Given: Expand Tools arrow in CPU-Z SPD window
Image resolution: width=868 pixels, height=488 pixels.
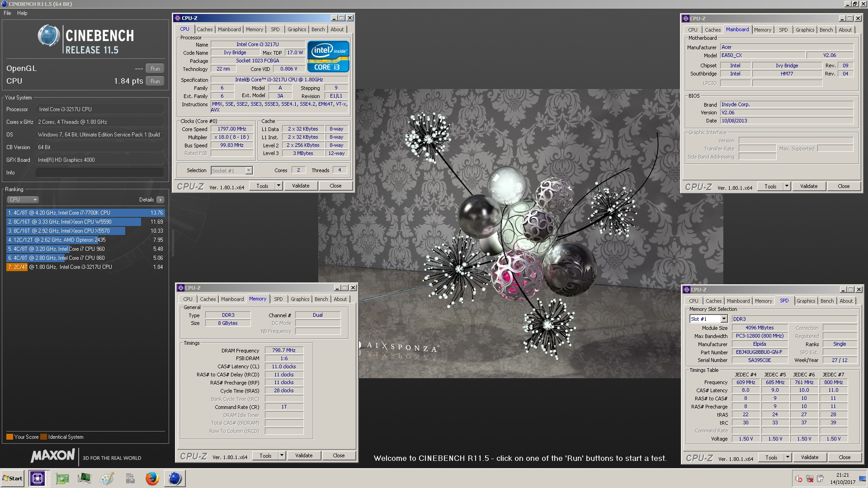Looking at the screenshot, I should (788, 457).
